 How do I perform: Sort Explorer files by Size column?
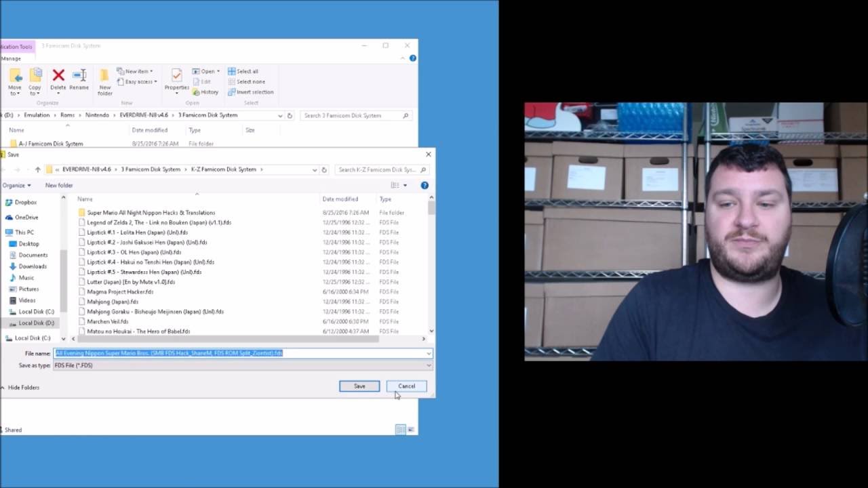[250, 130]
